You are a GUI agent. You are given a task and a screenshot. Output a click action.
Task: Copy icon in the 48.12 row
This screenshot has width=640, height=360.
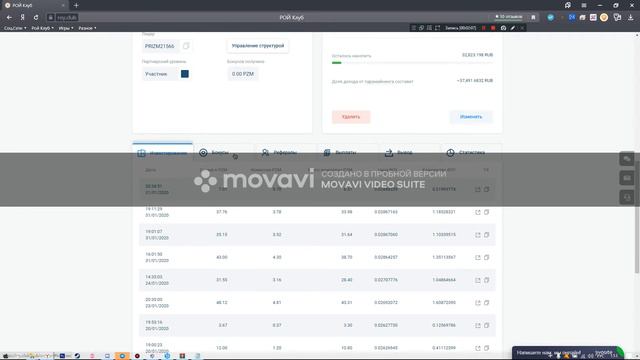tap(487, 303)
